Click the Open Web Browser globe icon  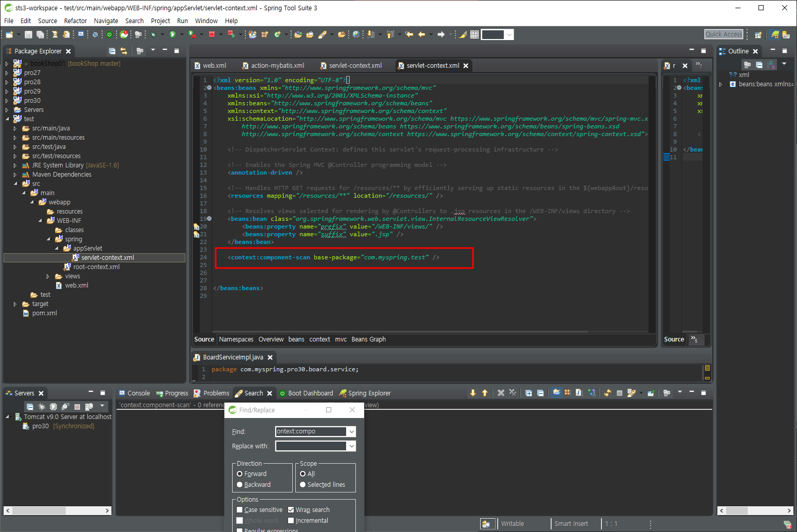(x=356, y=34)
